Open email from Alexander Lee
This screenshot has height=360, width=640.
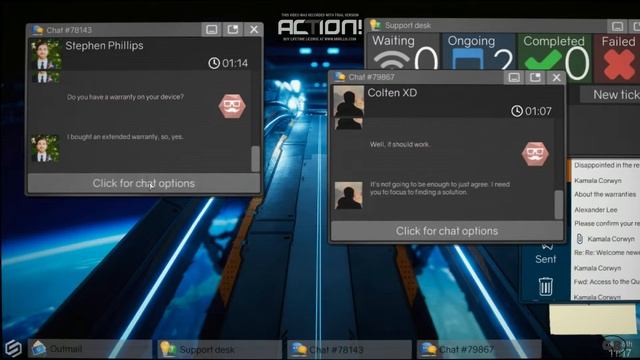pyautogui.click(x=596, y=210)
